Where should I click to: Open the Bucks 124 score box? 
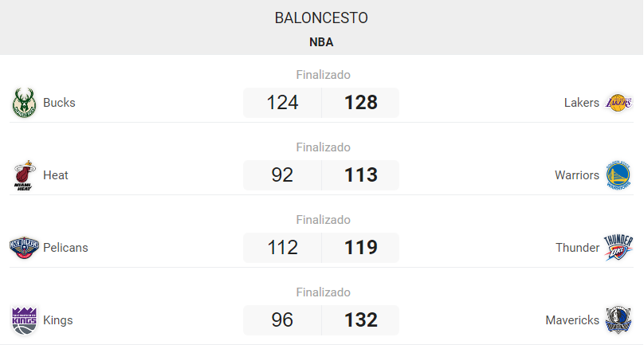click(x=282, y=103)
